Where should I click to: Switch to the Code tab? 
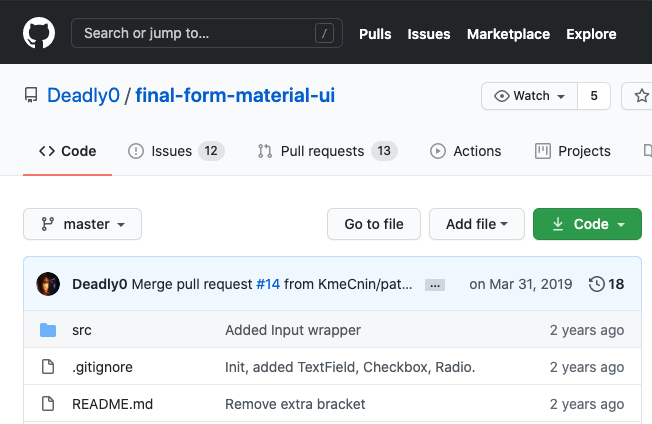click(67, 151)
